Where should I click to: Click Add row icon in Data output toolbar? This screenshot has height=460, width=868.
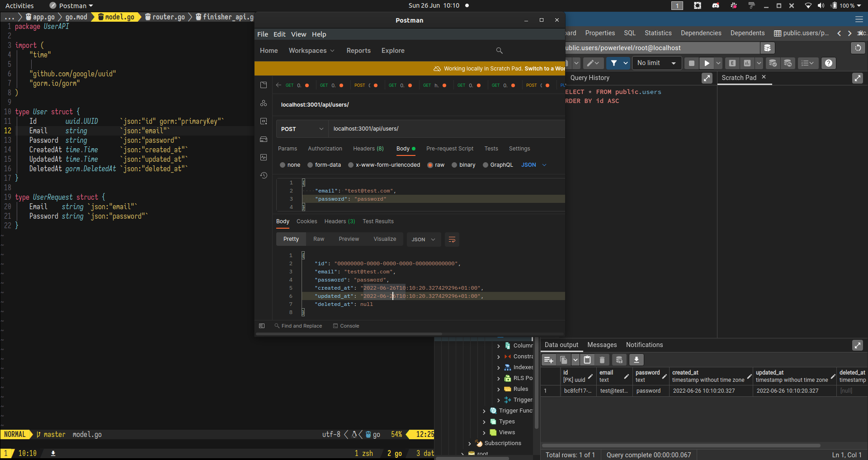pos(548,360)
